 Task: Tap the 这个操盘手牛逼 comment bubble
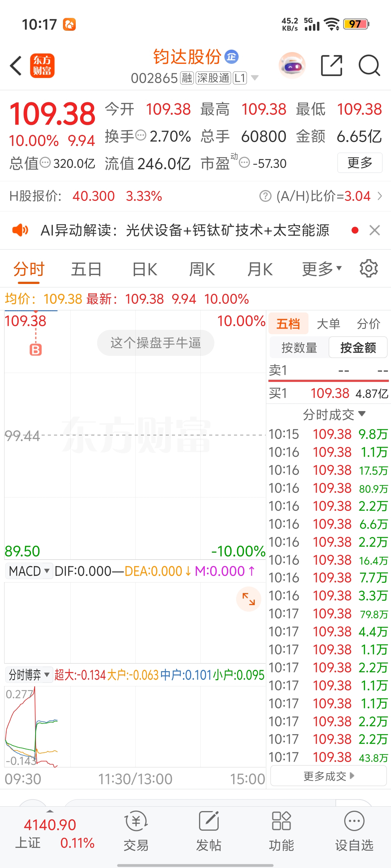tap(155, 343)
